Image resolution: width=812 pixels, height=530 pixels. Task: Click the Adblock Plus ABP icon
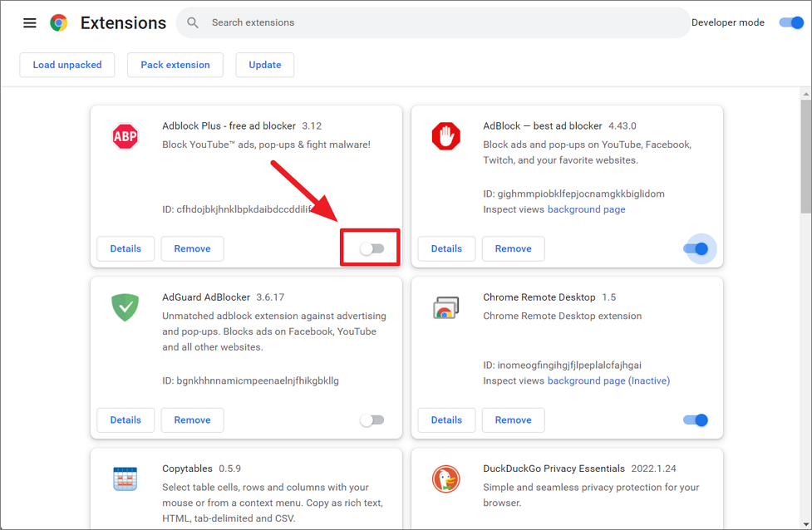(x=125, y=136)
